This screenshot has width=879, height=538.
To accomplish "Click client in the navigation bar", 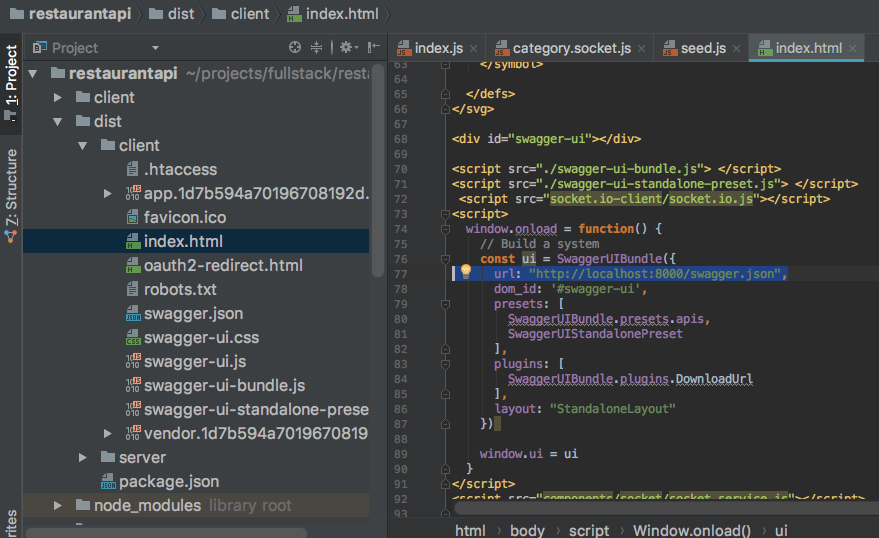I will click(240, 14).
